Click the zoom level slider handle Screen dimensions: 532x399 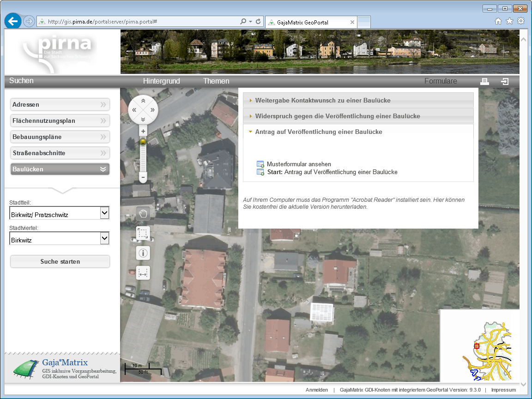(x=143, y=141)
